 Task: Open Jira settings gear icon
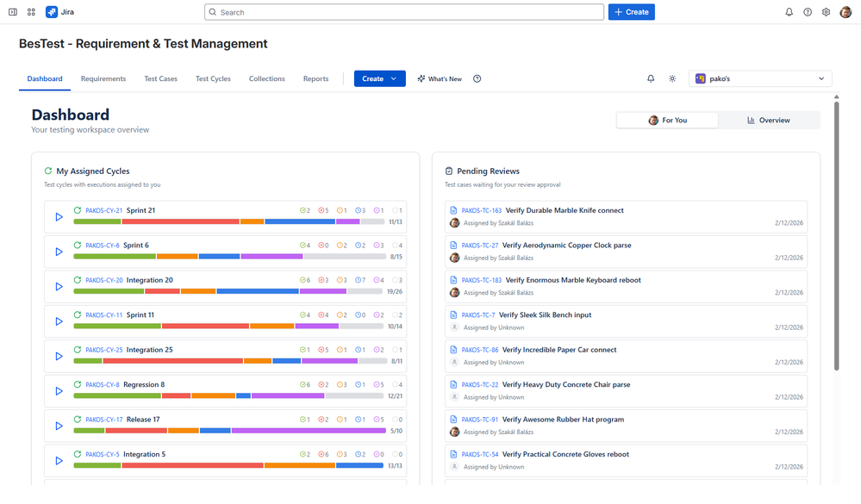(x=826, y=12)
